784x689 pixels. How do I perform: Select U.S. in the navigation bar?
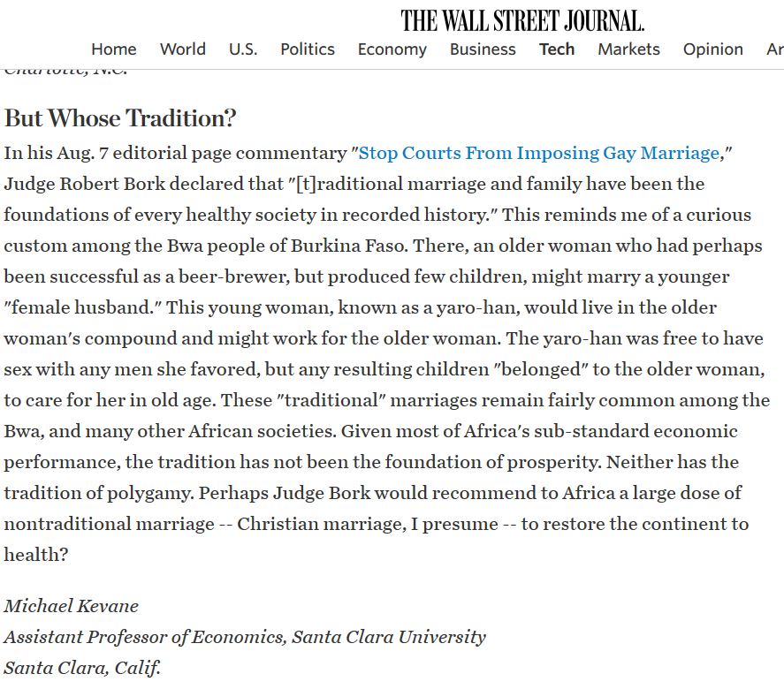pos(243,49)
